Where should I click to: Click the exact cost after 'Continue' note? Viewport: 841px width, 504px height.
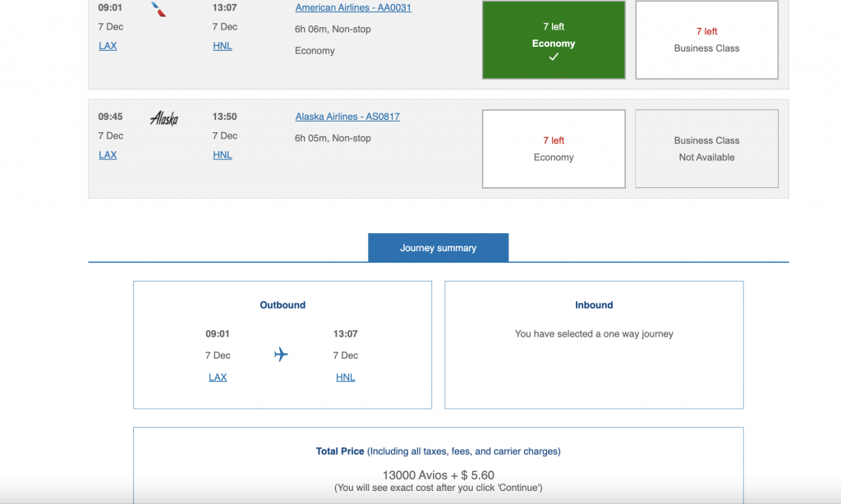(x=439, y=488)
